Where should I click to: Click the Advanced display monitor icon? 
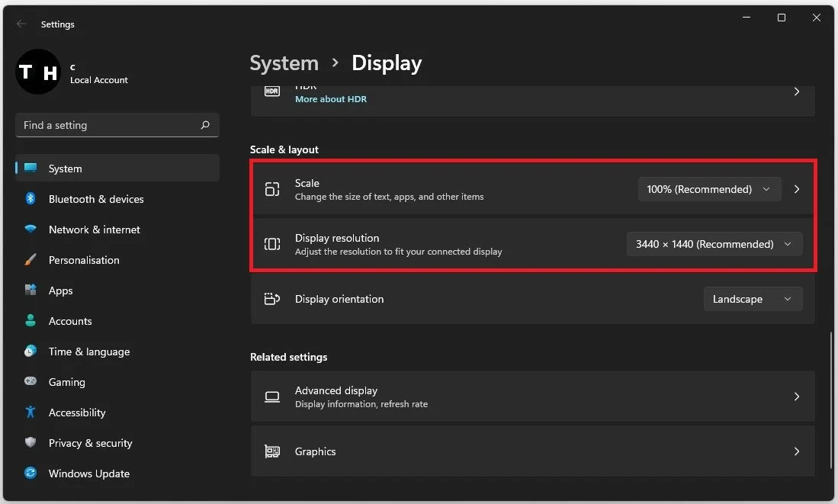pyautogui.click(x=272, y=396)
